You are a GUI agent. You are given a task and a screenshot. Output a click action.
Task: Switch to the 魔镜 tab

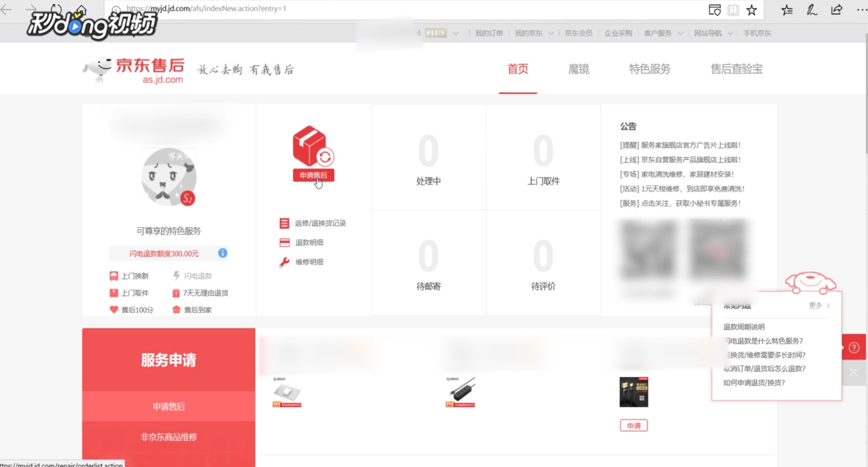coord(579,69)
